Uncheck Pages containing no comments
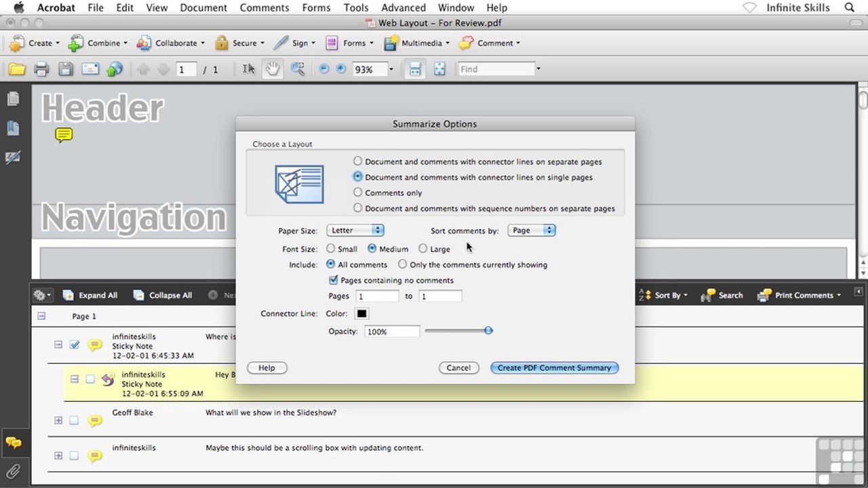868x488 pixels. (x=333, y=280)
